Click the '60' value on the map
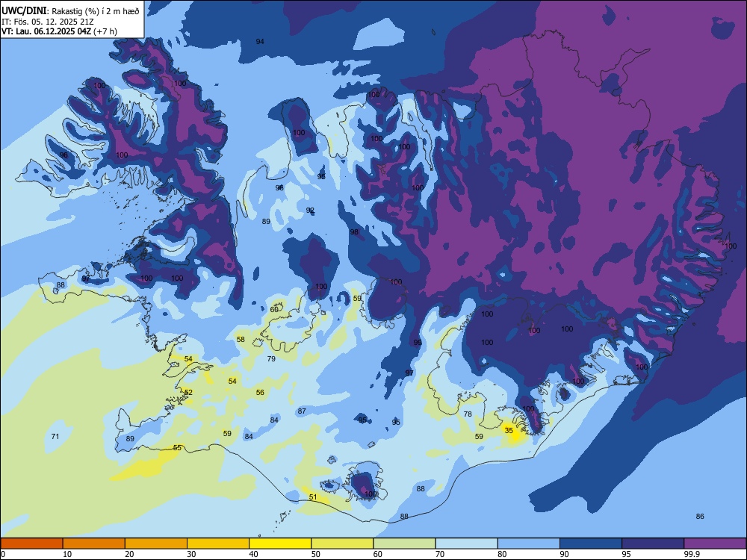 click(274, 310)
